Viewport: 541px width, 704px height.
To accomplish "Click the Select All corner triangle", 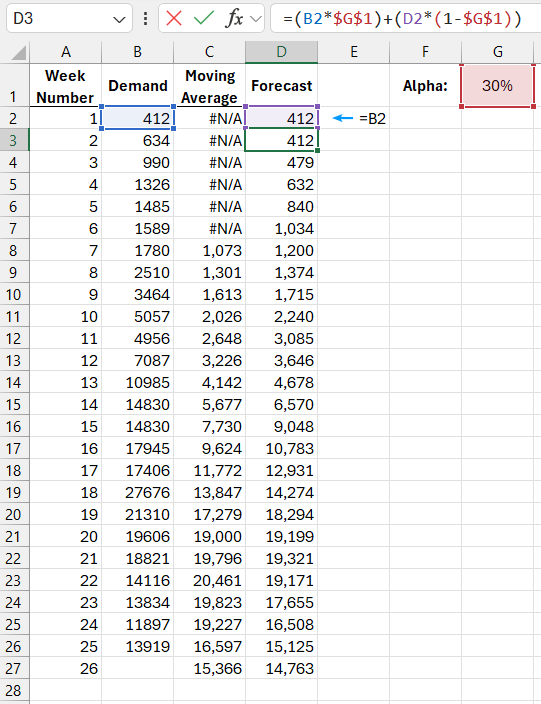I will click(x=18, y=53).
